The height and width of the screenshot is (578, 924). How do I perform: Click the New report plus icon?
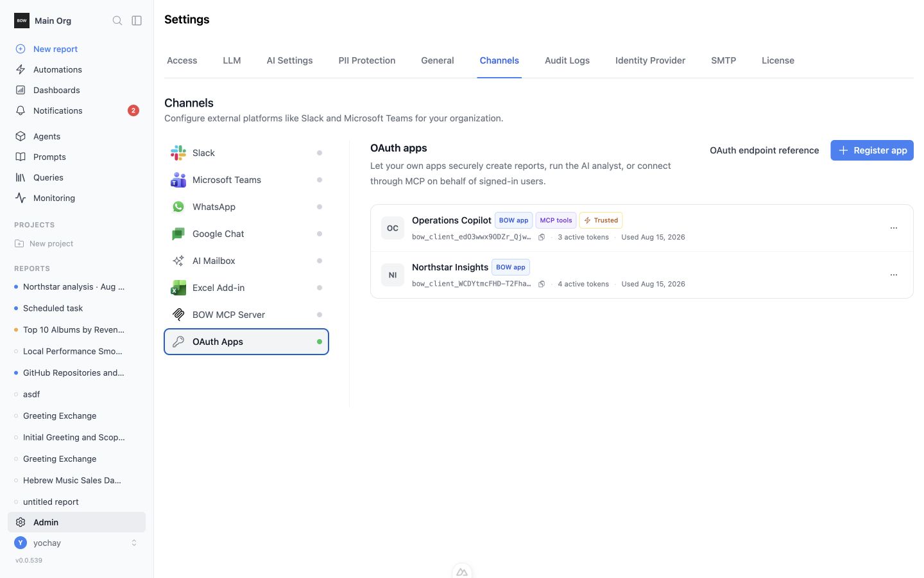(x=21, y=49)
